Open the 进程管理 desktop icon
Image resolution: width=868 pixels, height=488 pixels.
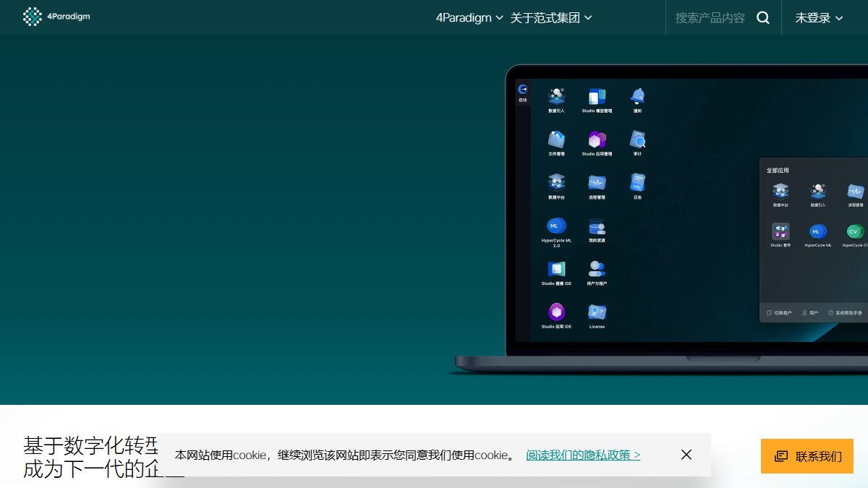[x=597, y=187]
